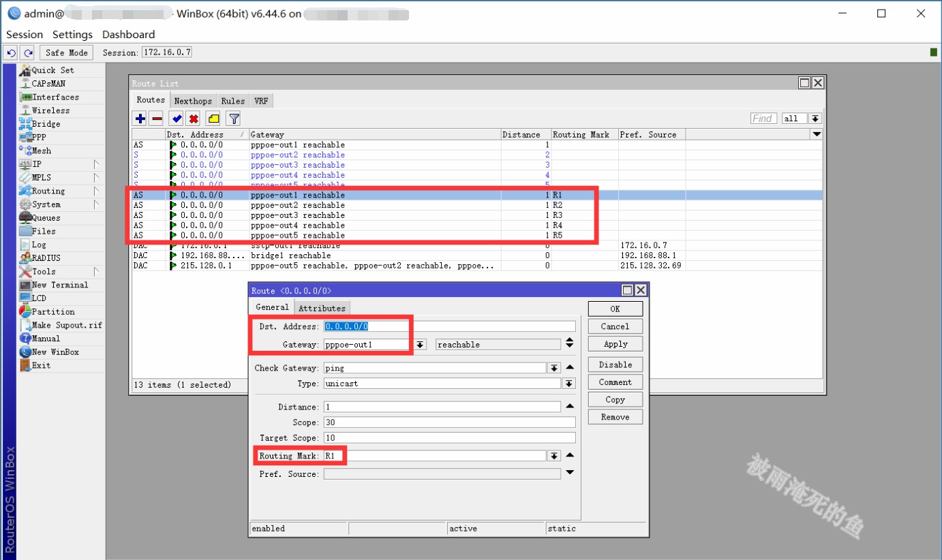Expand the Gateway dropdown arrow

[x=421, y=345]
